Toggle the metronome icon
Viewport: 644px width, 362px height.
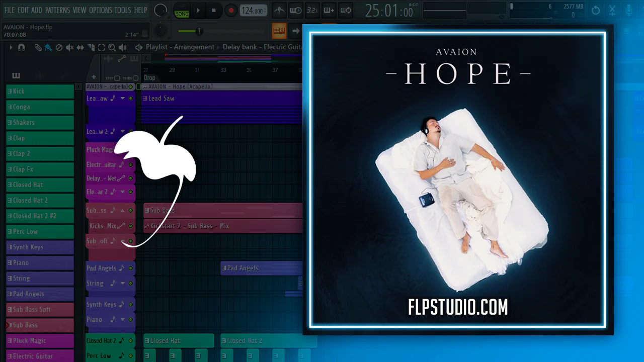coord(280,11)
